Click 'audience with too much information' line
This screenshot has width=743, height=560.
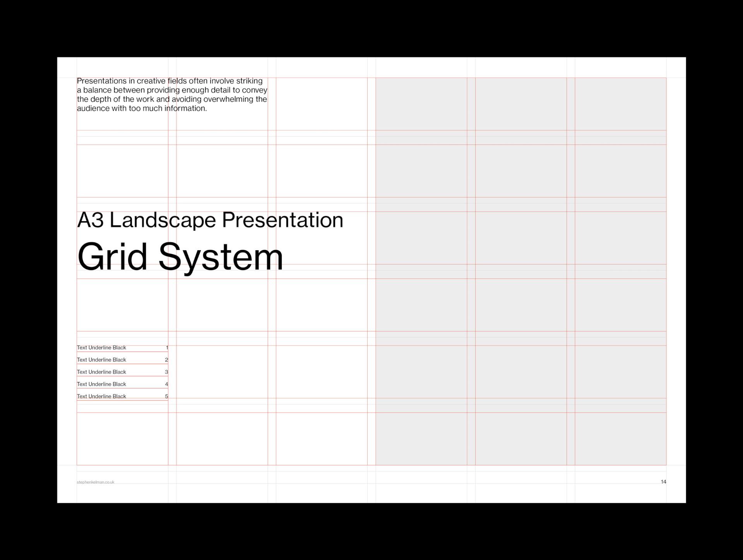coord(142,109)
